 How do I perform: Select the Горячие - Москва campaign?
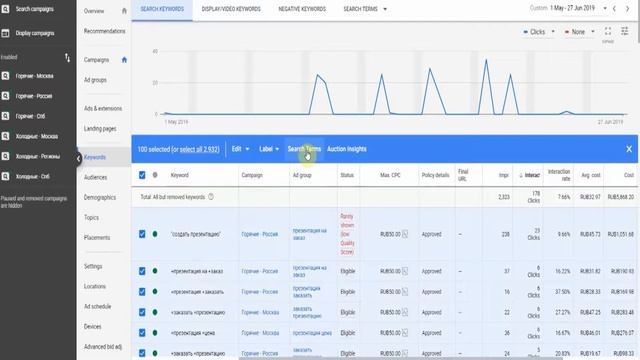click(x=34, y=76)
